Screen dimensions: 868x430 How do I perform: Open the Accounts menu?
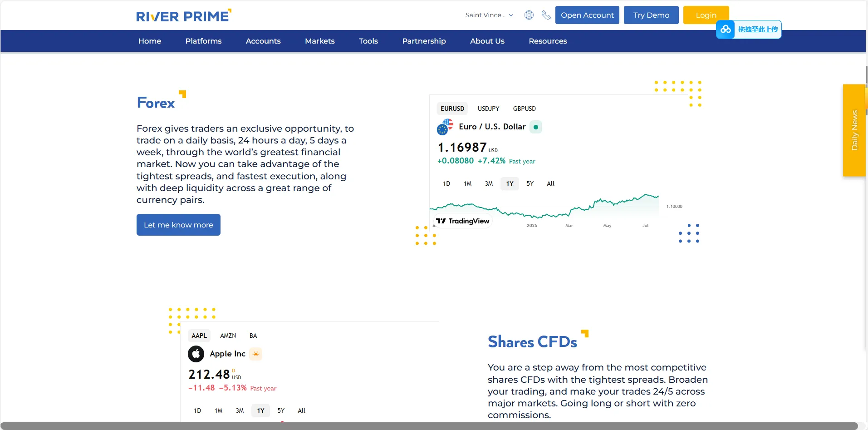pos(263,41)
